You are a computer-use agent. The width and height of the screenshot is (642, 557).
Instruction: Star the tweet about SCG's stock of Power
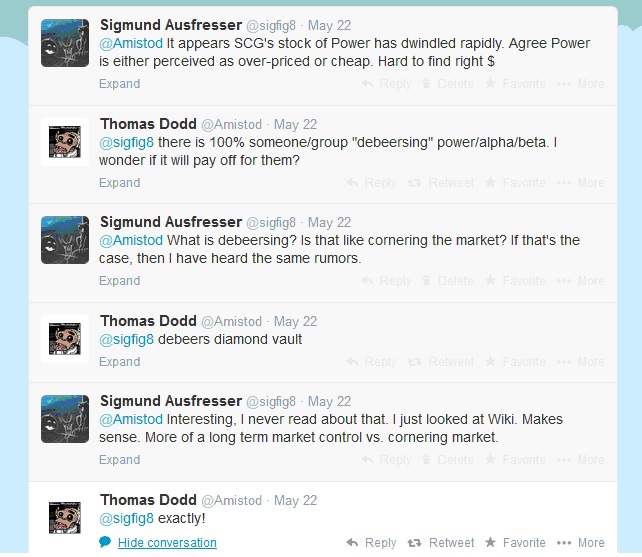click(x=490, y=84)
